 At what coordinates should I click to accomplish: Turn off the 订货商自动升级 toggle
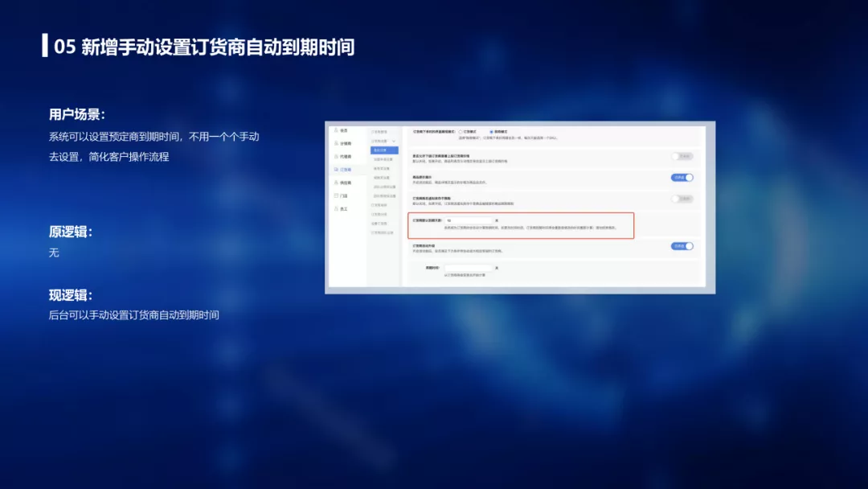[682, 246]
